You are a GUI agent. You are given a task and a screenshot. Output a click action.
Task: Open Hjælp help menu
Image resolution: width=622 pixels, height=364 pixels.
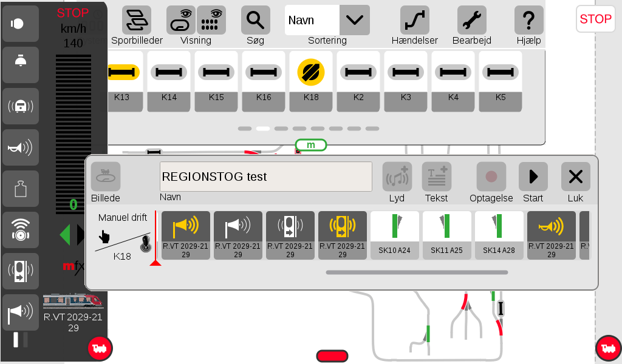[529, 20]
